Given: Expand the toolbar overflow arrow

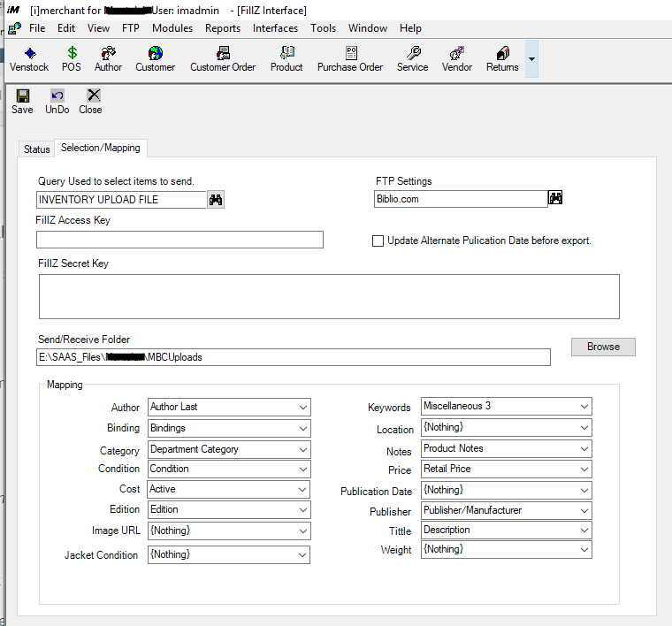Looking at the screenshot, I should click(532, 59).
